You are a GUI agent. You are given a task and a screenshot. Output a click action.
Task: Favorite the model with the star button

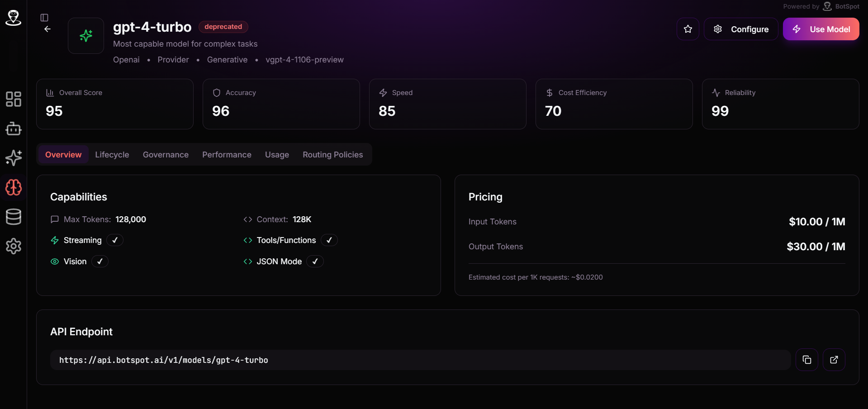(688, 29)
